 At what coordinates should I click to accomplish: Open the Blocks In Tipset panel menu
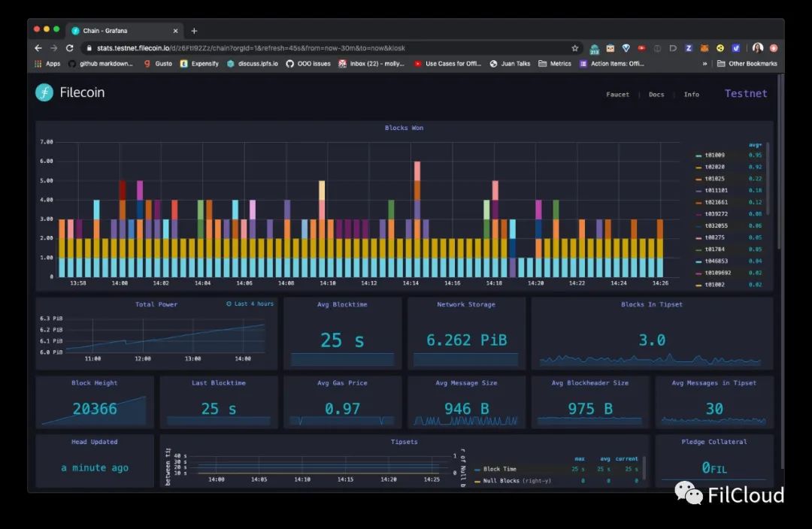[x=652, y=304]
